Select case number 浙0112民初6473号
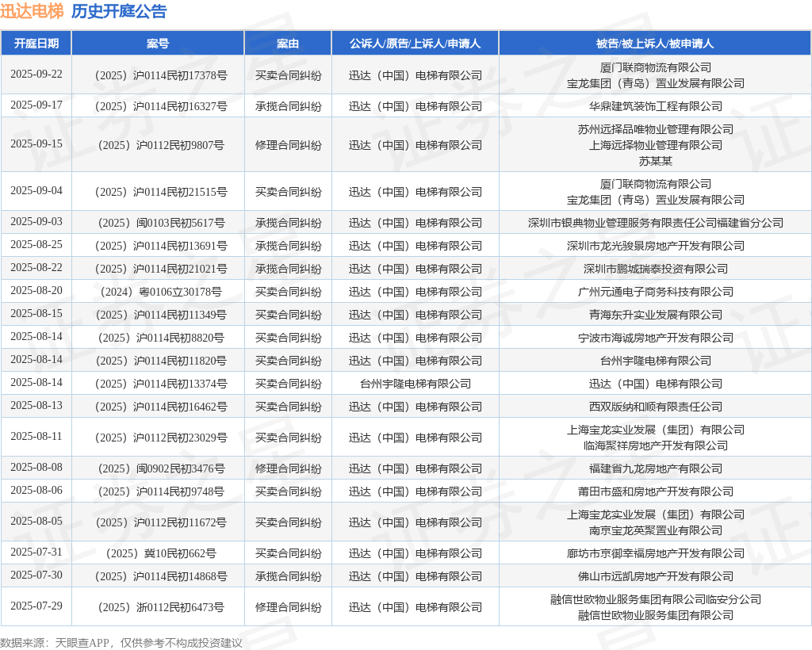Screen dimensions: 812x650 [x=161, y=607]
